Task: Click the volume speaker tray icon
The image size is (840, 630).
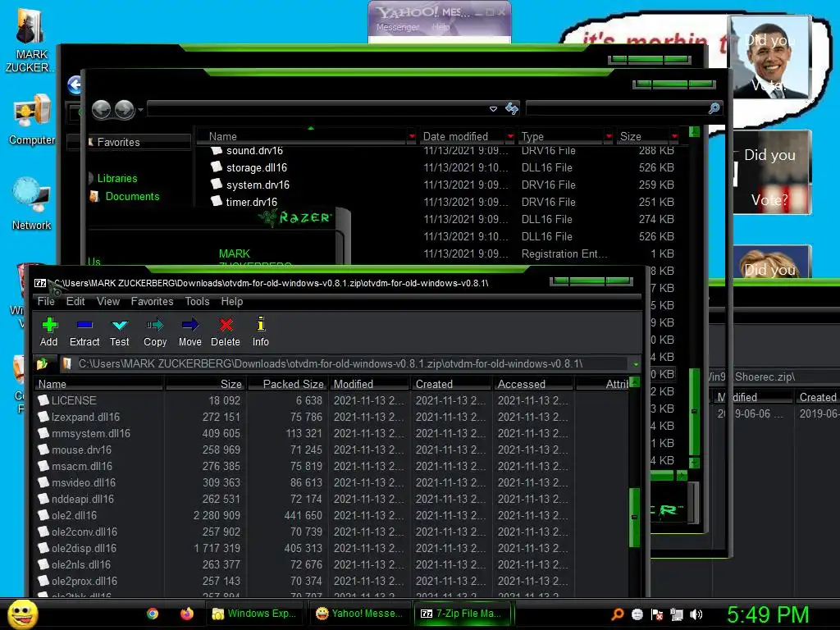Action: pyautogui.click(x=696, y=614)
